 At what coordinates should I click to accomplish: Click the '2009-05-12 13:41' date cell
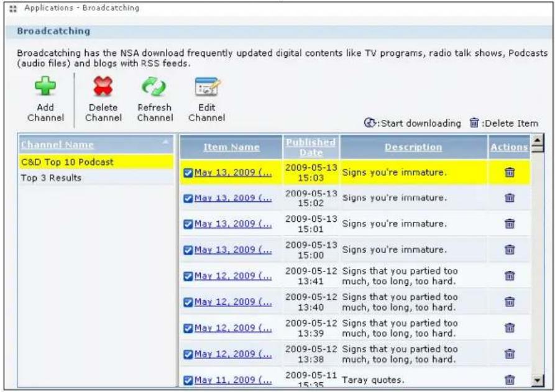311,276
